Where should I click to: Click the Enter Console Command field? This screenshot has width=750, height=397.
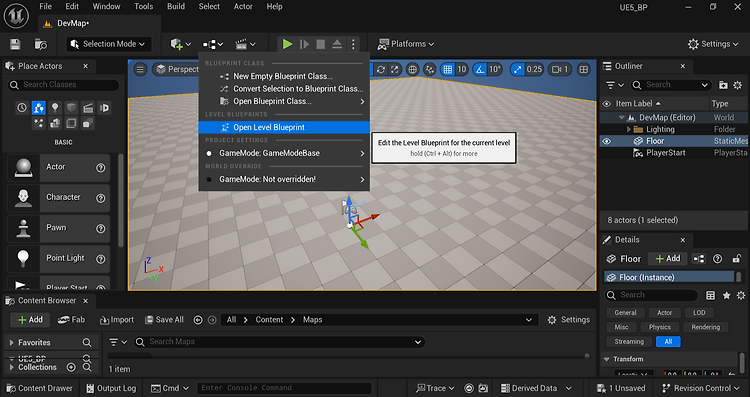pos(284,388)
